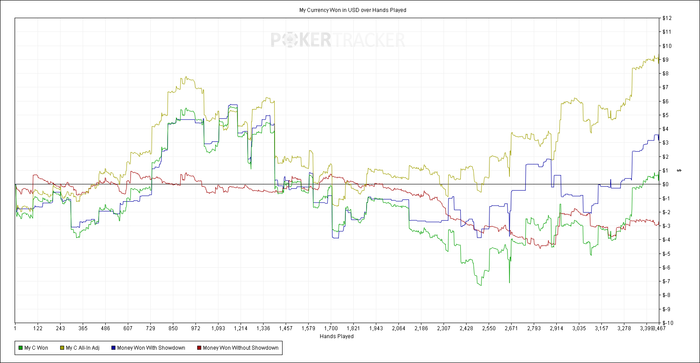This screenshot has height=363, width=700.
Task: Click the 3,035 hands x-axis tick label
Action: click(x=579, y=329)
